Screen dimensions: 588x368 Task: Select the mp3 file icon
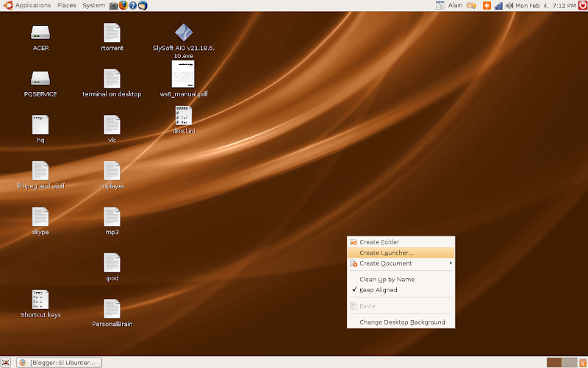click(112, 216)
